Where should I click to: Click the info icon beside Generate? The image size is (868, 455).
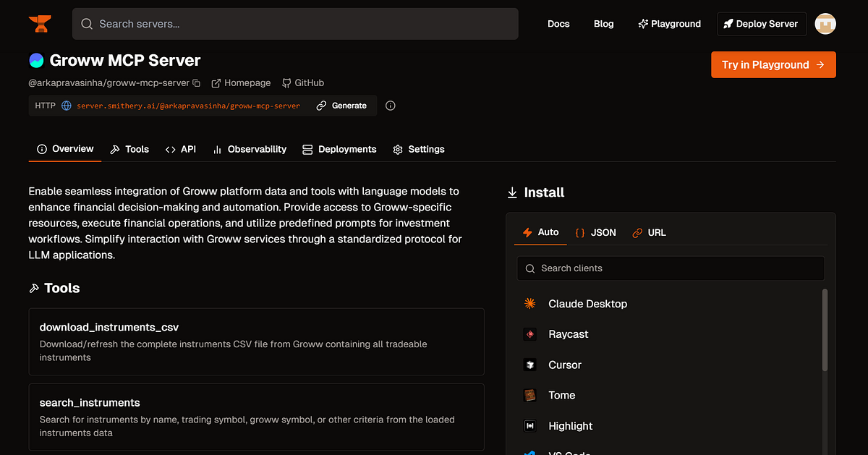(x=391, y=106)
